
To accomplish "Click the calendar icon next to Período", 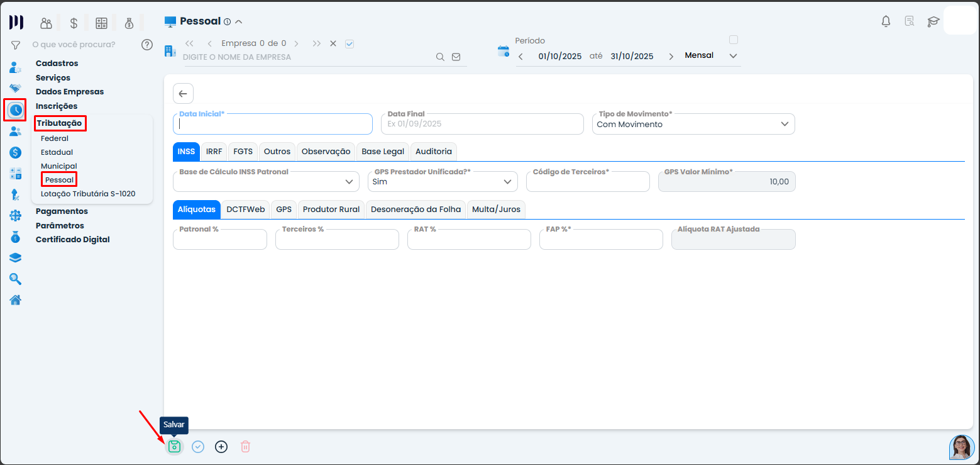I will pos(504,52).
